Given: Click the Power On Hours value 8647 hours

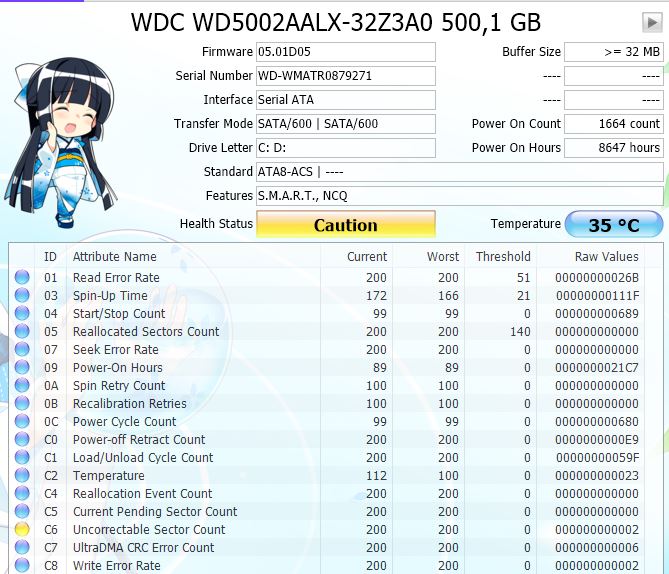Looking at the screenshot, I should [x=614, y=148].
